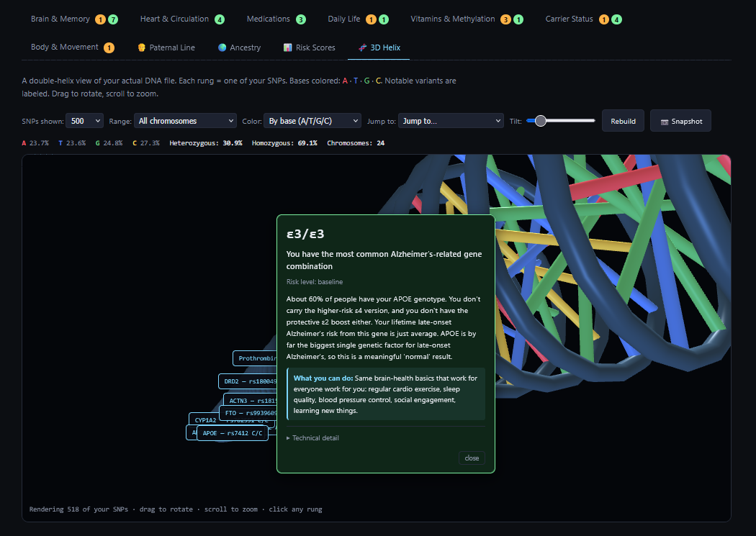This screenshot has height=536, width=756.
Task: Click the T 23.6% base stat
Action: 72,143
